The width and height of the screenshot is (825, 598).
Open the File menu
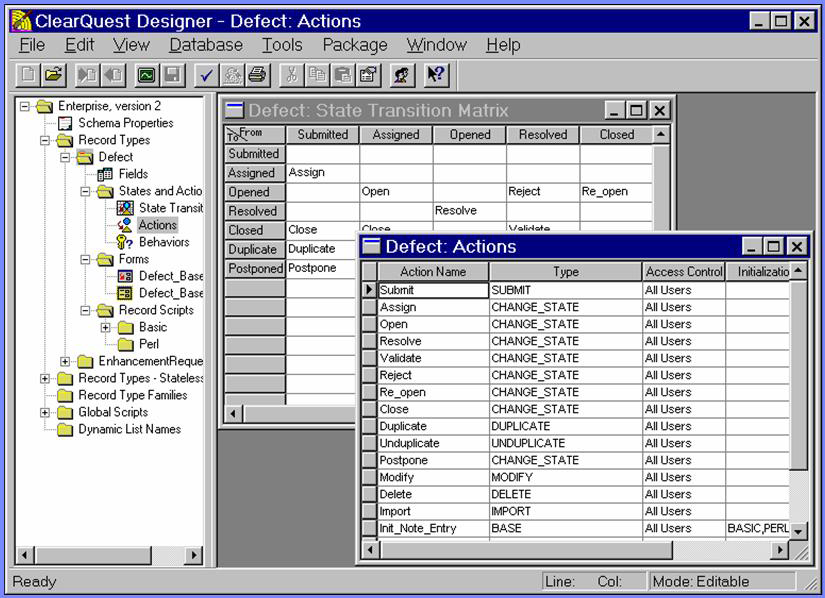tap(32, 45)
